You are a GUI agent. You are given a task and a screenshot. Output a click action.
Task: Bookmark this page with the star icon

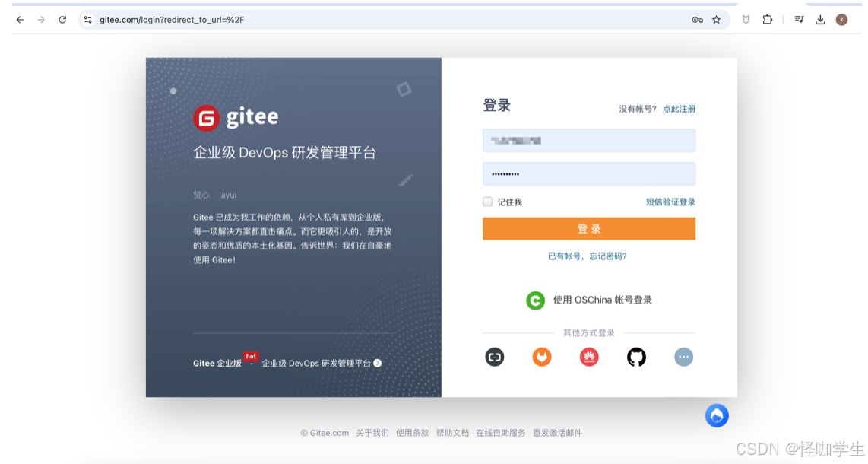(716, 20)
